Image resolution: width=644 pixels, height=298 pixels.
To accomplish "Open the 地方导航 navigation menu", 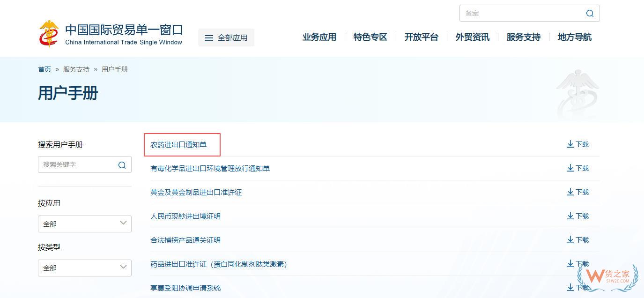I will [x=575, y=37].
